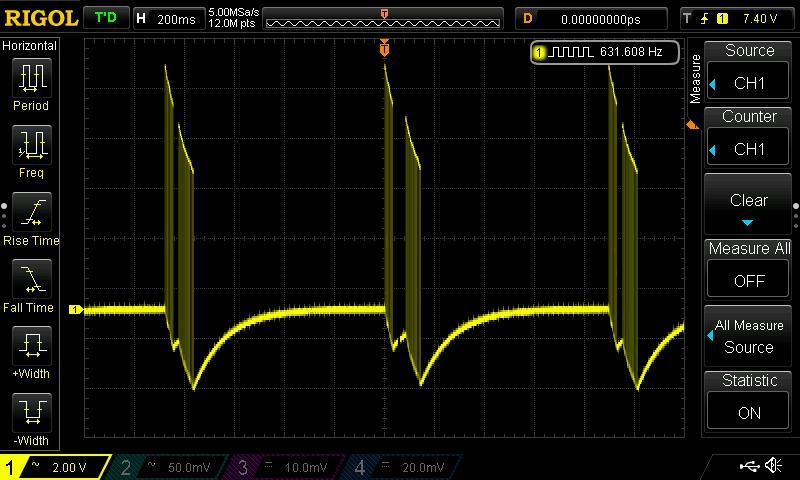Click the orange trigger position marker
800x480 pixels.
pyautogui.click(x=384, y=48)
